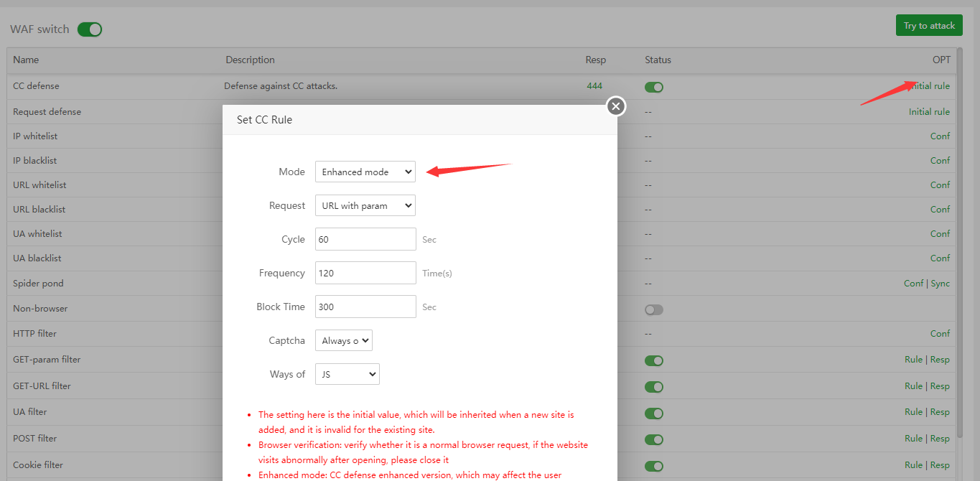Enable the Non-browser status toggle
The image size is (980, 481).
point(653,309)
